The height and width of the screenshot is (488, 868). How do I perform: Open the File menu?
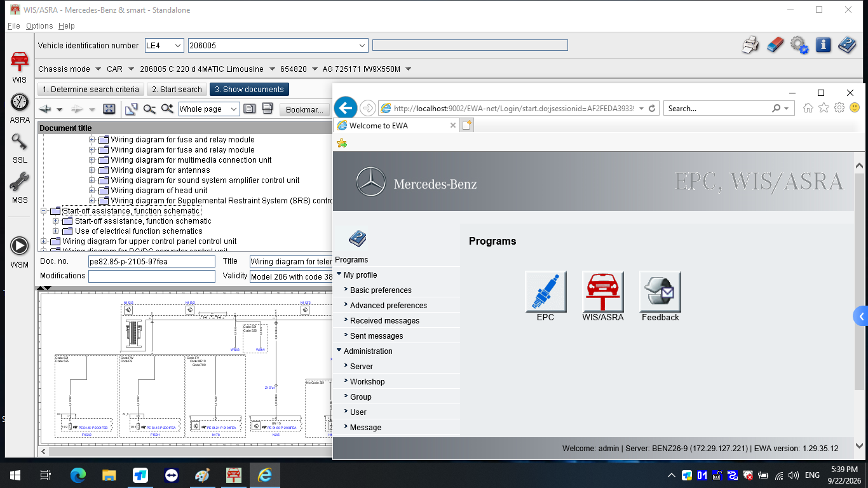pyautogui.click(x=14, y=26)
